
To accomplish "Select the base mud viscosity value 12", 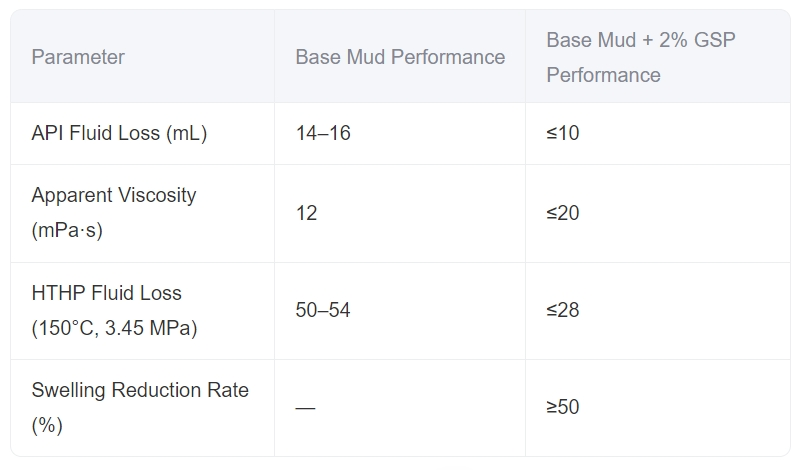I will click(x=306, y=213).
